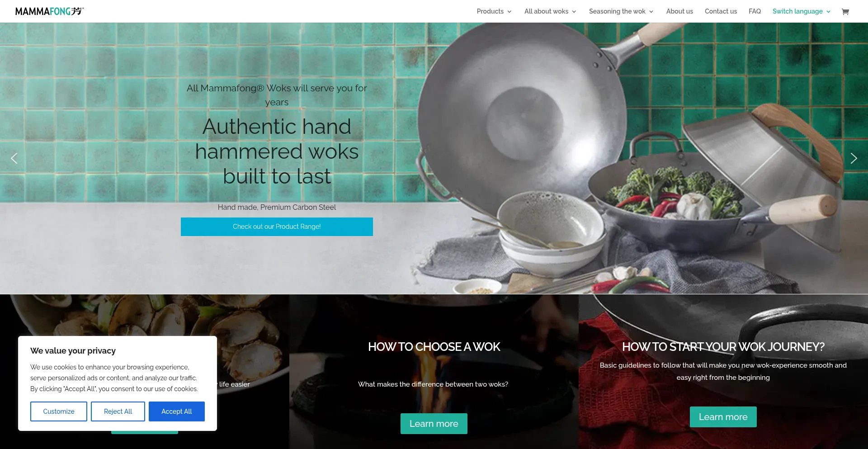Customize cookie preferences

[x=59, y=411]
